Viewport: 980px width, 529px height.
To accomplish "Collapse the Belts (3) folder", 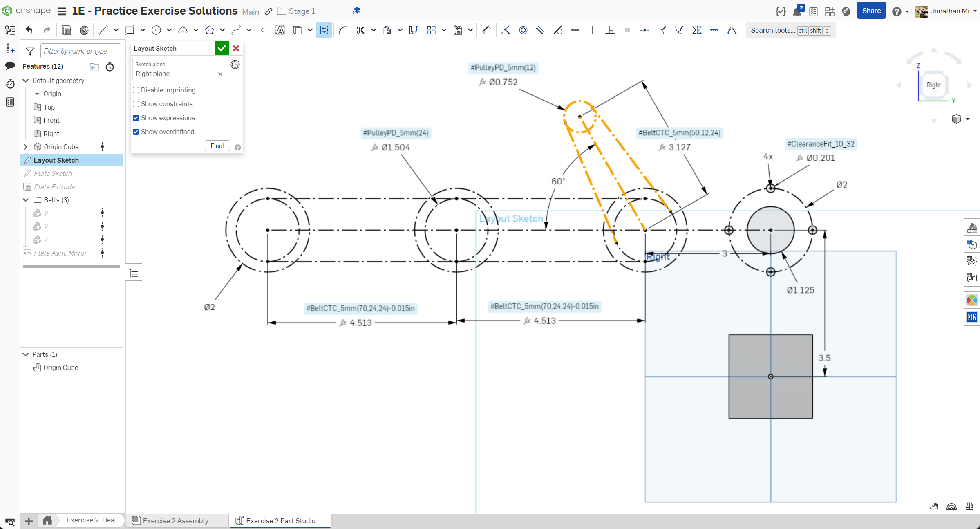I will [x=26, y=200].
